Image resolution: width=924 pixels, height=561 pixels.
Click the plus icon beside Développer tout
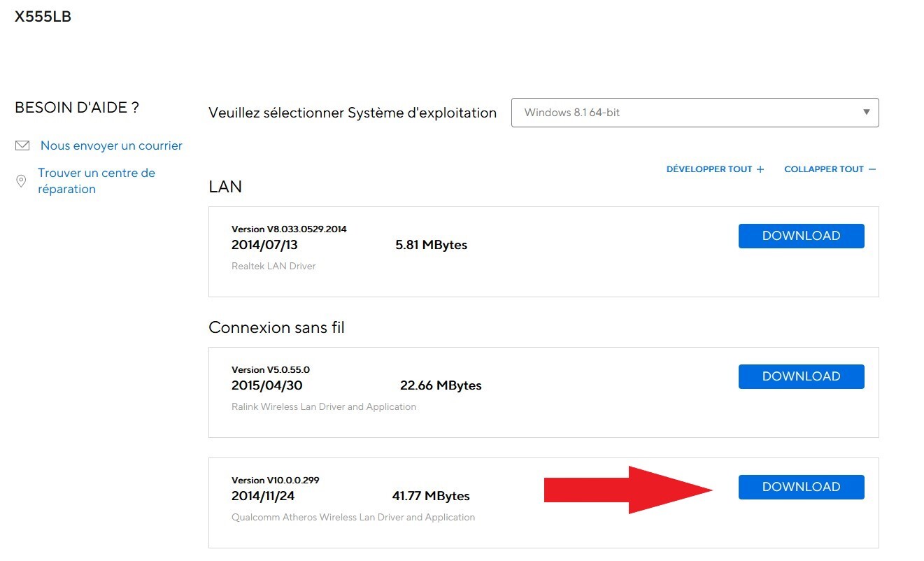[760, 169]
